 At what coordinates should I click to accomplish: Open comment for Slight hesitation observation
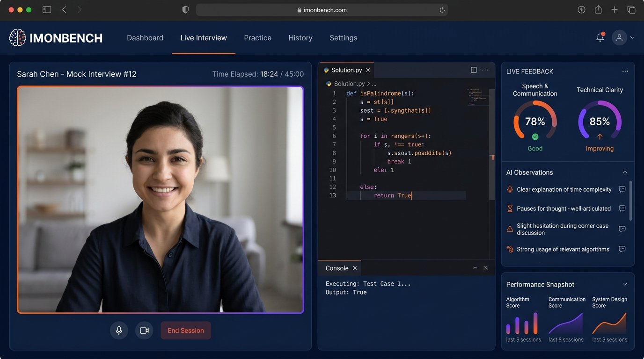pyautogui.click(x=622, y=229)
